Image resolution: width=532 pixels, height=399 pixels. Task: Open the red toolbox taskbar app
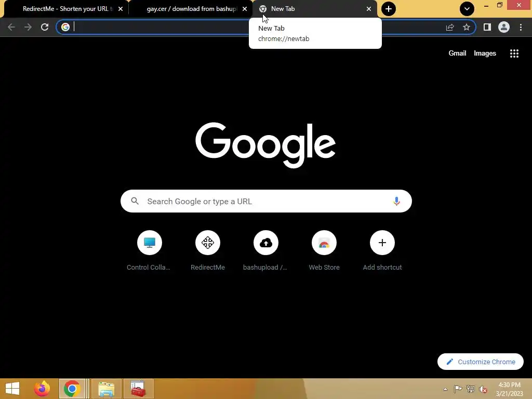coord(138,389)
